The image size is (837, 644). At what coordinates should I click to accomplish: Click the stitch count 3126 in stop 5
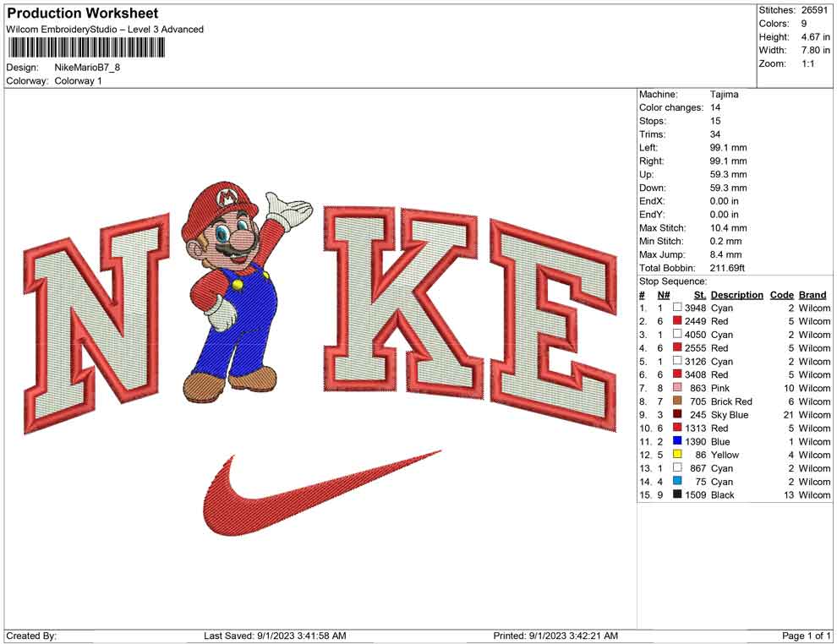coord(695,361)
